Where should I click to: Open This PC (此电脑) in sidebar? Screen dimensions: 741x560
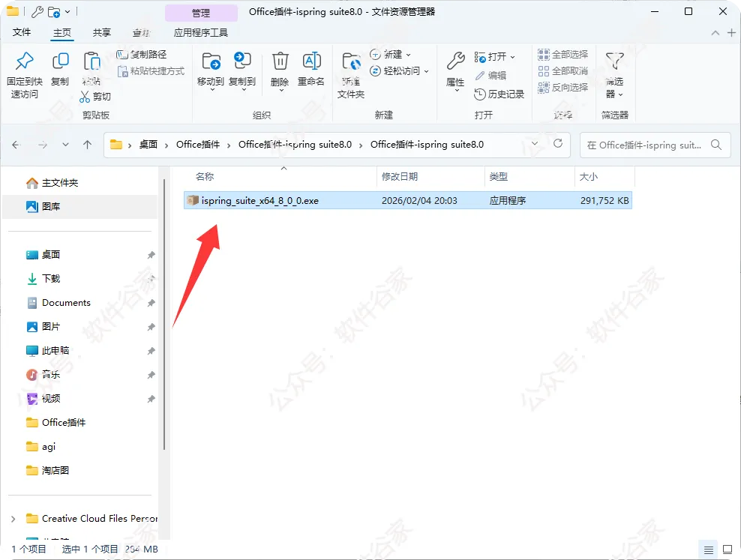click(55, 350)
